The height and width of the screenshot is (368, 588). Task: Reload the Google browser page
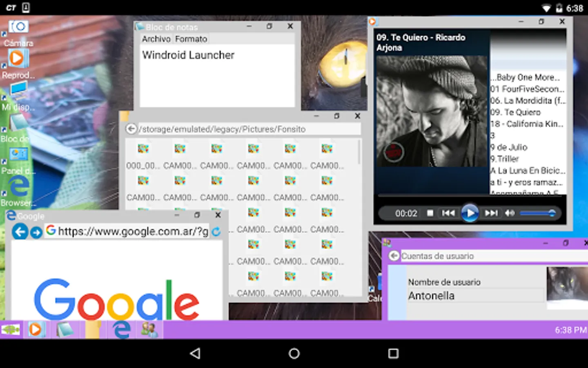(x=216, y=232)
